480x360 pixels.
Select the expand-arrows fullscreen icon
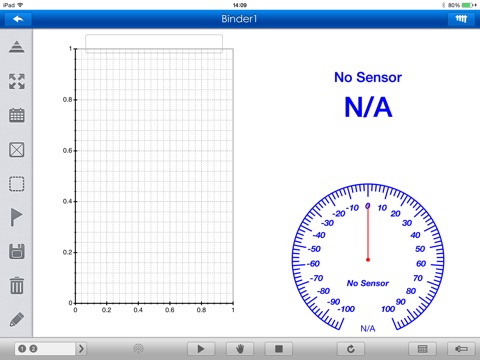(17, 81)
